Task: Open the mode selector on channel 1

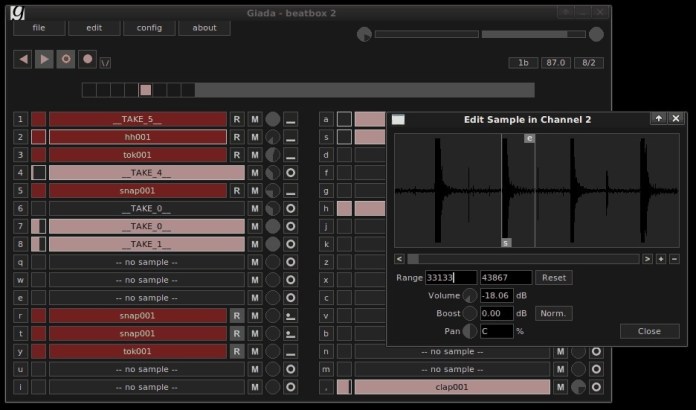Action: point(291,119)
